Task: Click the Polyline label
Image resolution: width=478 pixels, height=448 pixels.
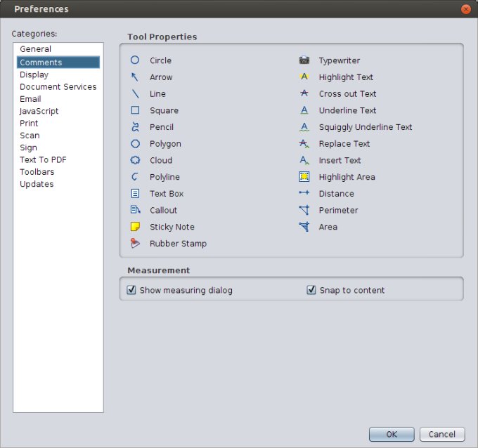Action: [x=164, y=177]
